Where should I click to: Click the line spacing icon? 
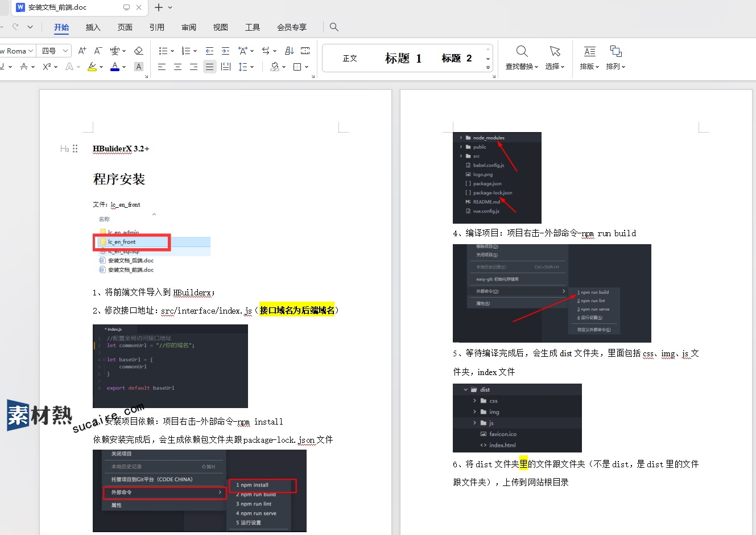pyautogui.click(x=243, y=67)
